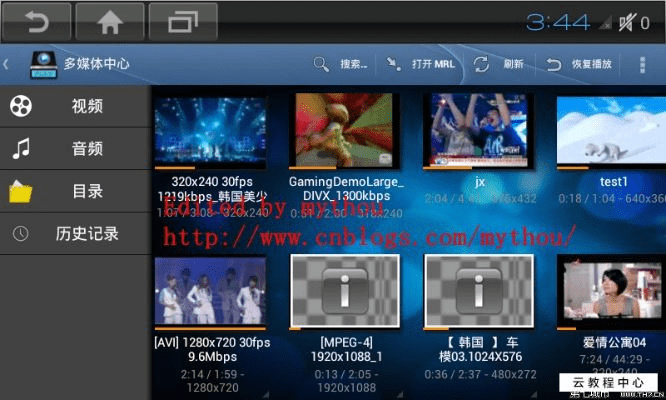Play the jx video thumbnail

479,130
